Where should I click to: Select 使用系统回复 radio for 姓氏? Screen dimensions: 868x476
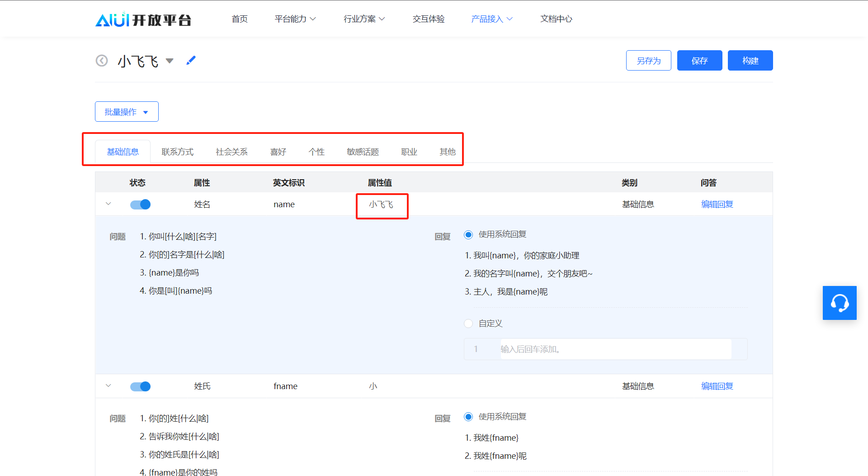(468, 417)
